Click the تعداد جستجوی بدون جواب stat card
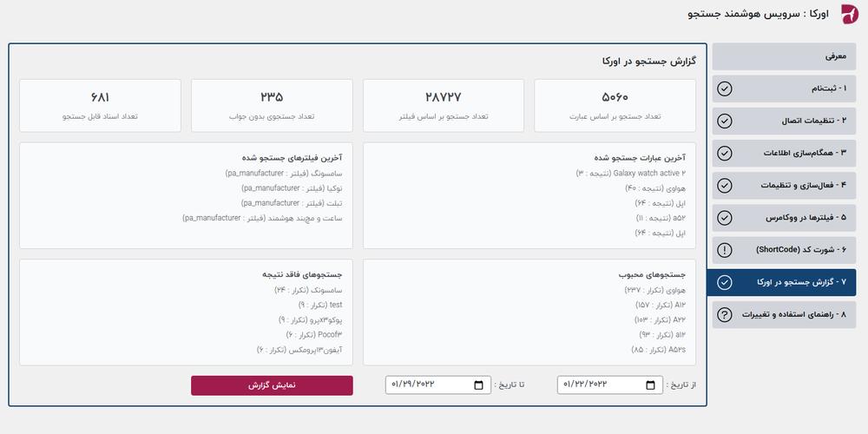 [x=272, y=106]
